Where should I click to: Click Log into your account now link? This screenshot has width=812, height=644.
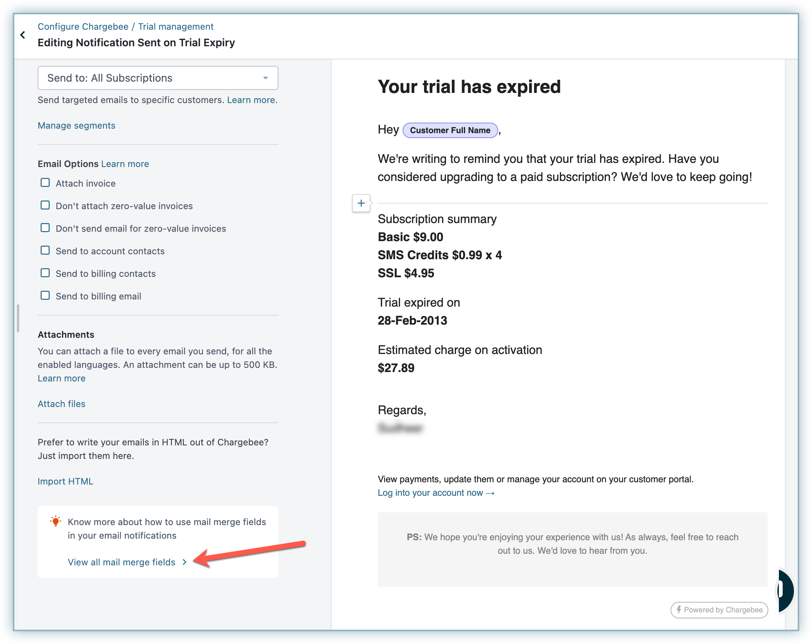tap(436, 493)
